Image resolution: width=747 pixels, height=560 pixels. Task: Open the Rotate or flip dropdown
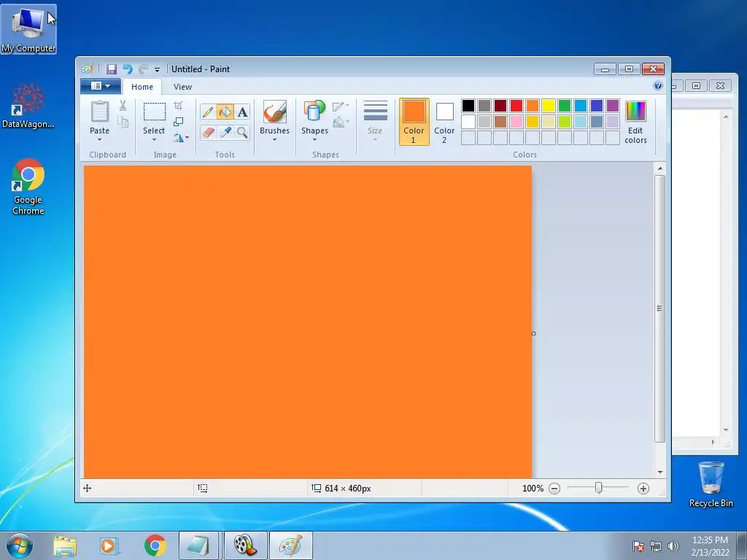click(181, 138)
